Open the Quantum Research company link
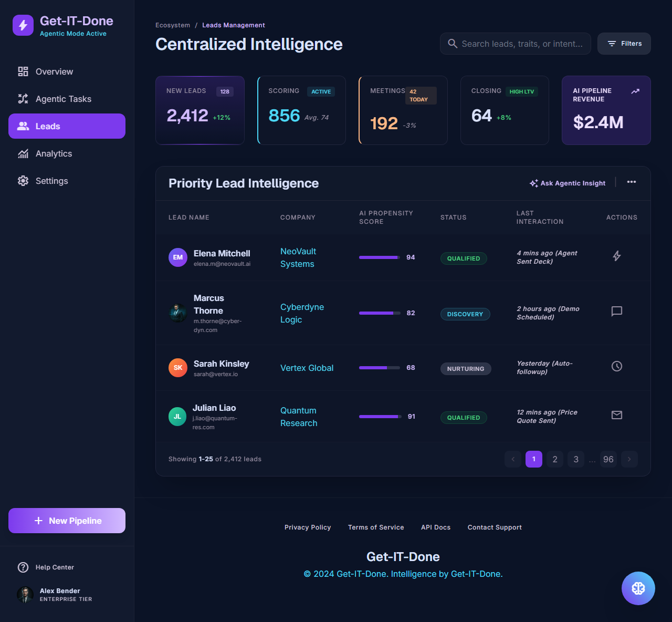672x622 pixels. [299, 417]
